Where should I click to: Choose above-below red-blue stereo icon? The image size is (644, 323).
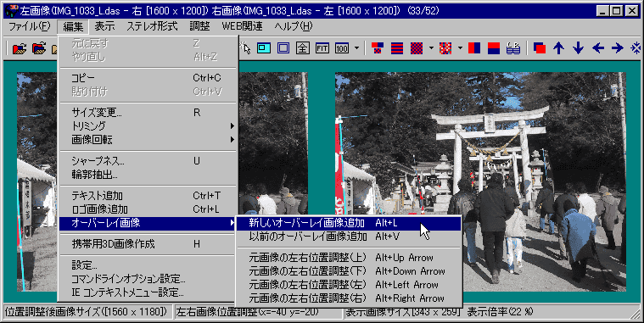point(494,48)
